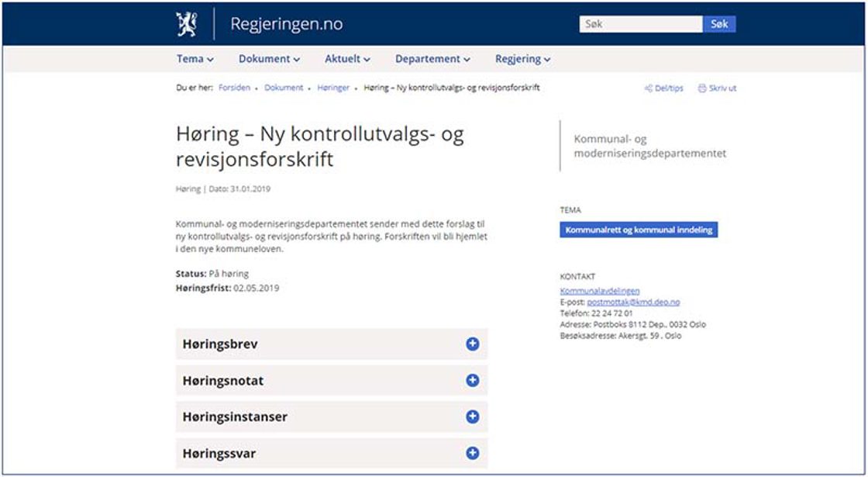The height and width of the screenshot is (477, 868).
Task: Click the plus icon on Høringssvar
Action: [x=472, y=453]
